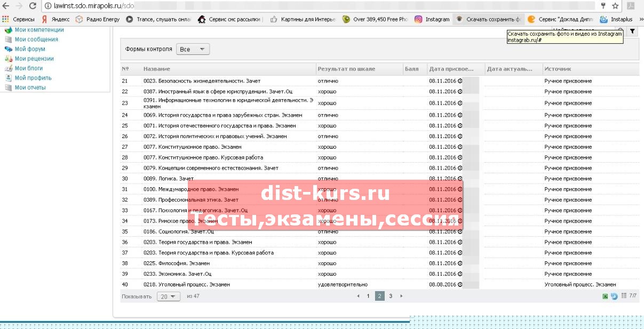Open the Instagram bookmark
The image size is (644, 329).
click(432, 19)
